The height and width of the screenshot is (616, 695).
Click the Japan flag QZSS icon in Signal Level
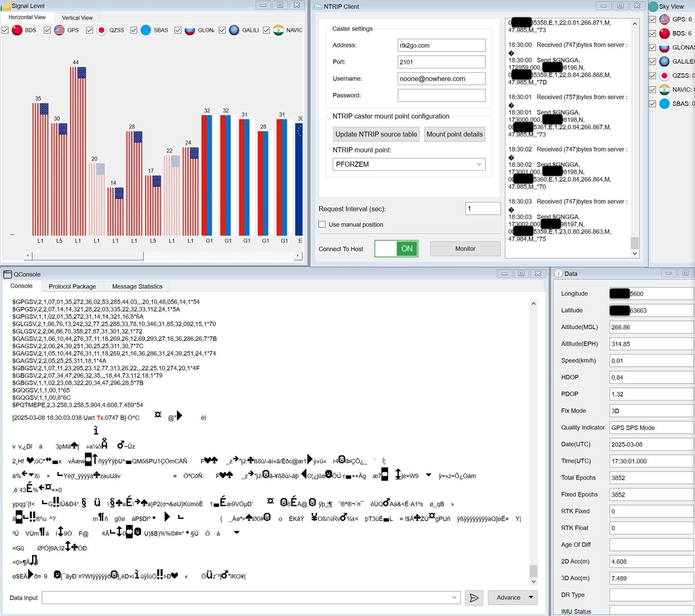[102, 30]
